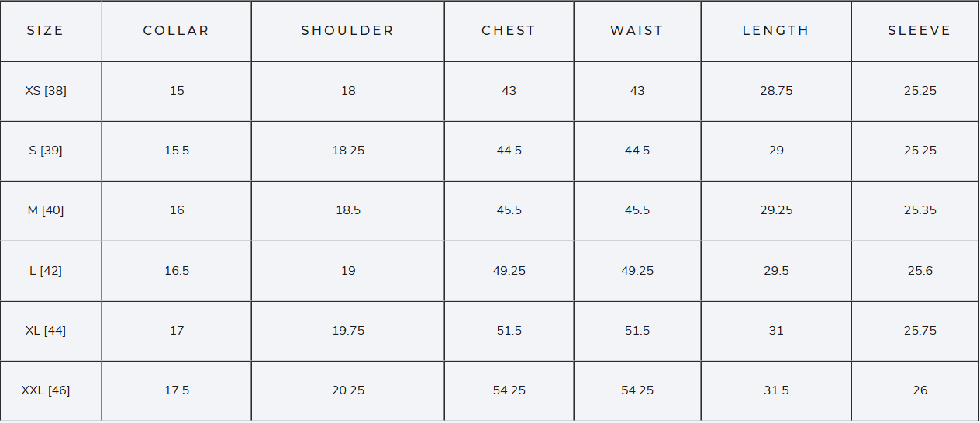Select the COLLAR column header
The width and height of the screenshot is (980, 423).
coord(177,31)
